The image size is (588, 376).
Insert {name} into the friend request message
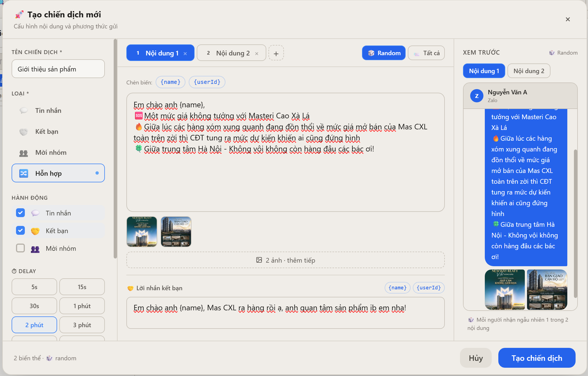point(398,288)
